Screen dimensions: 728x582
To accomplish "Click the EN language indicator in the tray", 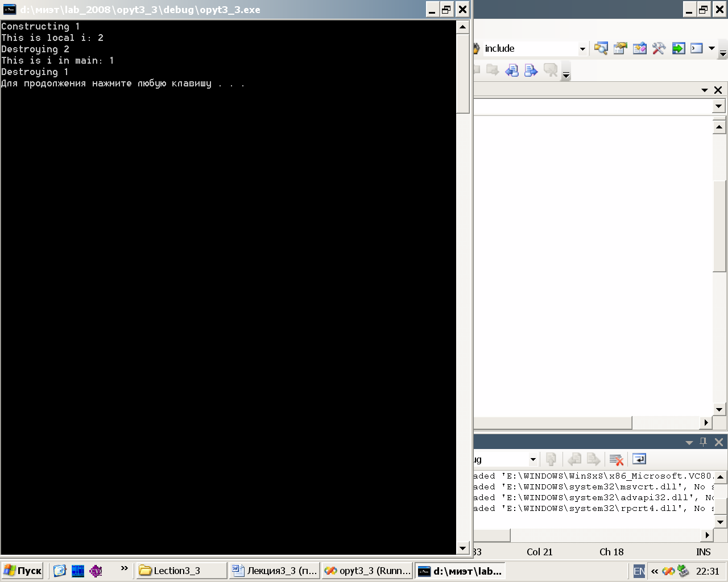I will (639, 571).
